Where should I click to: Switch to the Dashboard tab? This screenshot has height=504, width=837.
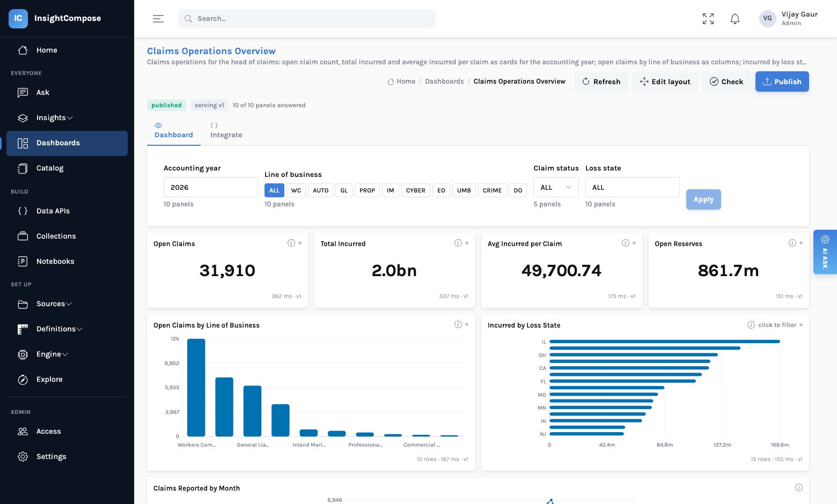click(174, 131)
